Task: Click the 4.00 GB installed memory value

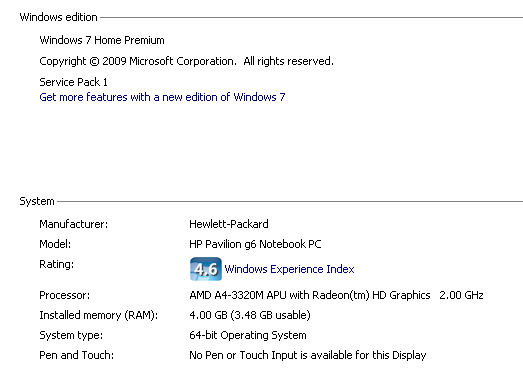Action: click(250, 315)
